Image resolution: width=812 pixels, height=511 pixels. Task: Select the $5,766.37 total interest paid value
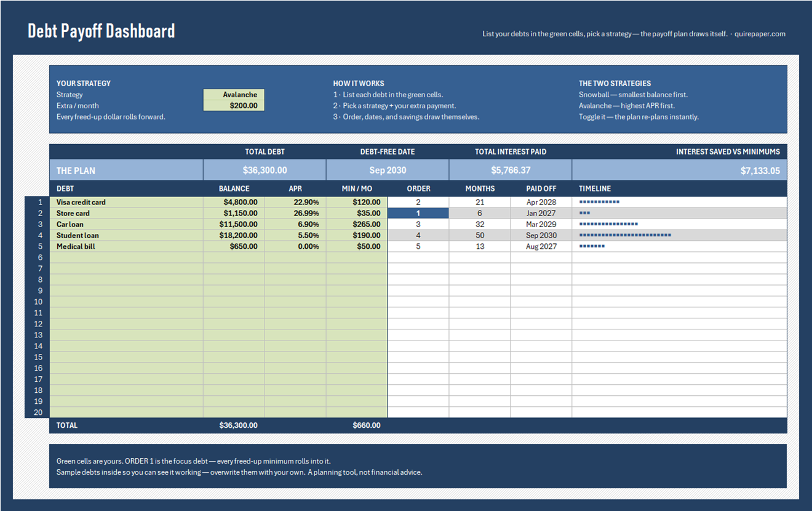(511, 171)
